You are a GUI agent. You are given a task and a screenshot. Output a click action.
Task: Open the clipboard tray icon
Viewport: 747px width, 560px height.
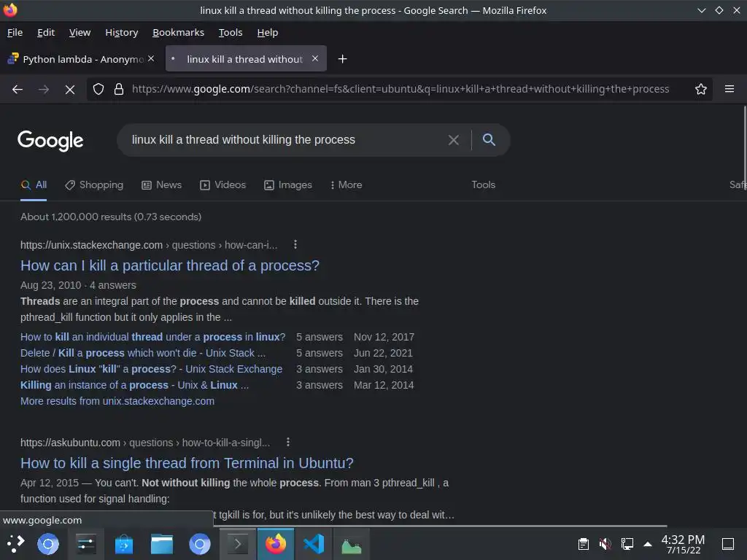[583, 544]
